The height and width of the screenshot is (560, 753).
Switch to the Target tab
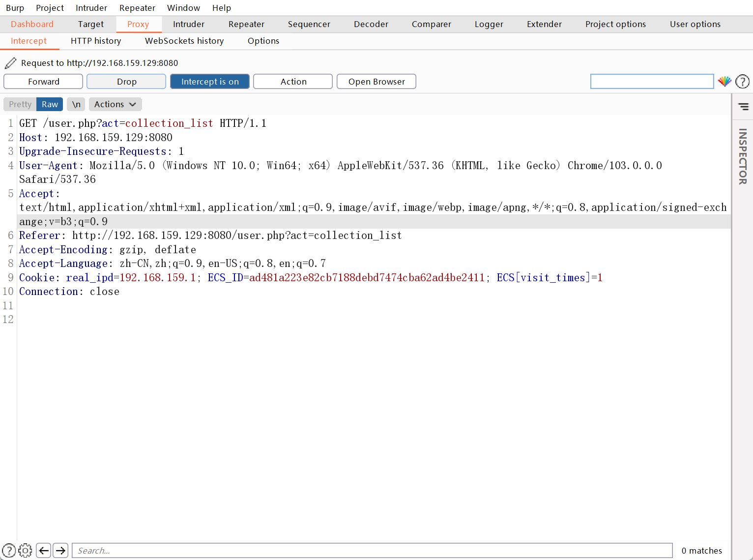point(91,24)
